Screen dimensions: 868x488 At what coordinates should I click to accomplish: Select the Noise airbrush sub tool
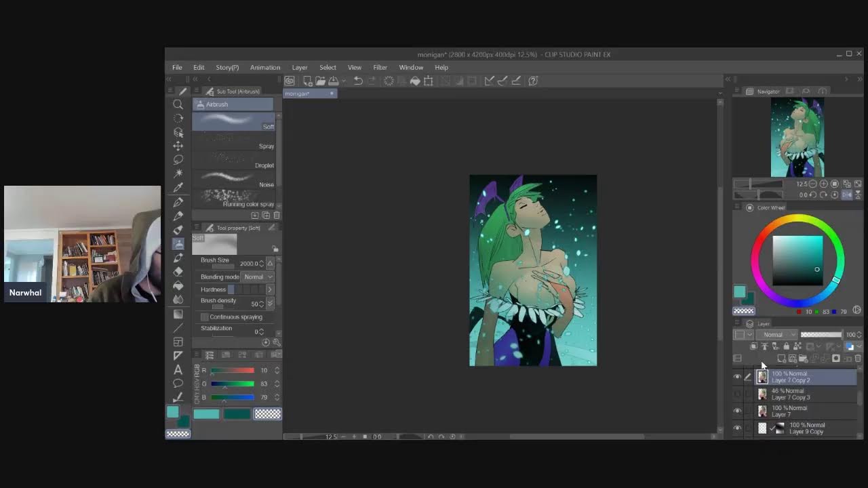(234, 181)
